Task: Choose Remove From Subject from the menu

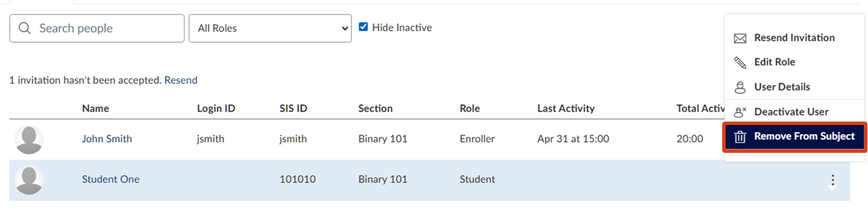Action: (795, 137)
